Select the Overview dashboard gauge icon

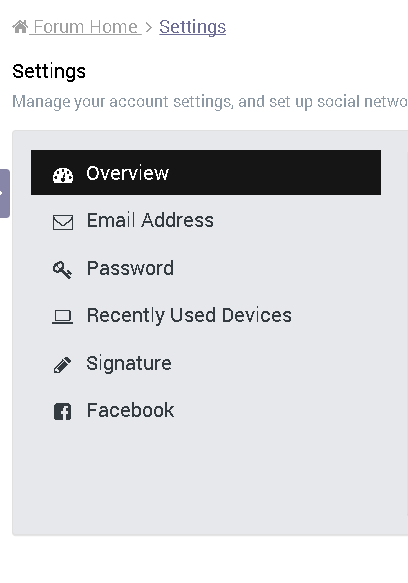(63, 175)
